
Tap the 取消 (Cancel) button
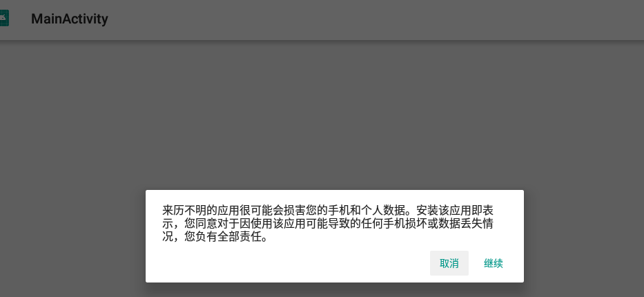coord(449,263)
